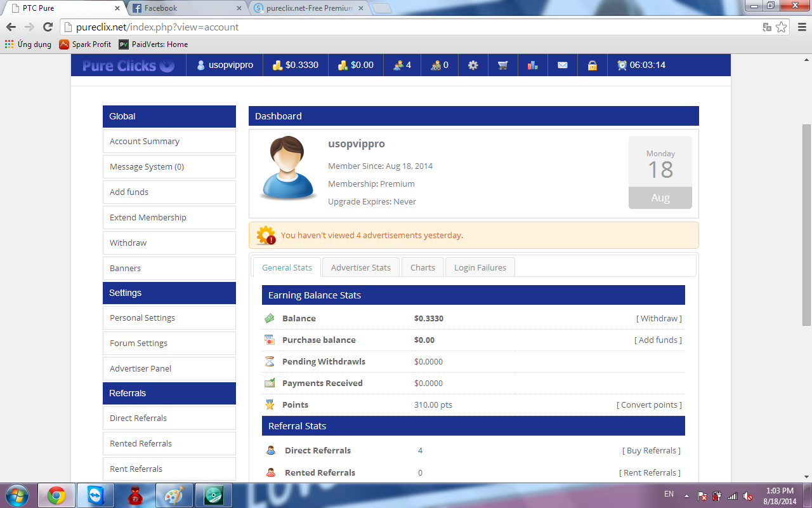Select Personal Settings from sidebar
The width and height of the screenshot is (812, 508).
click(x=142, y=317)
